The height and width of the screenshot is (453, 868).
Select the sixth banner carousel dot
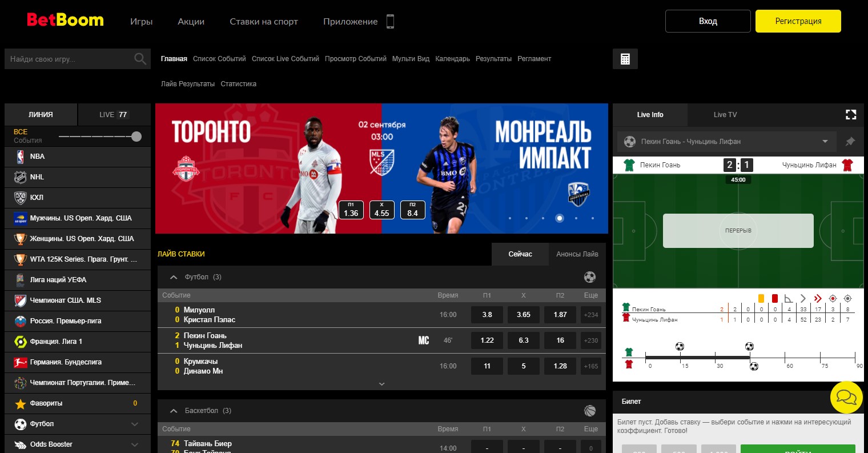click(593, 218)
